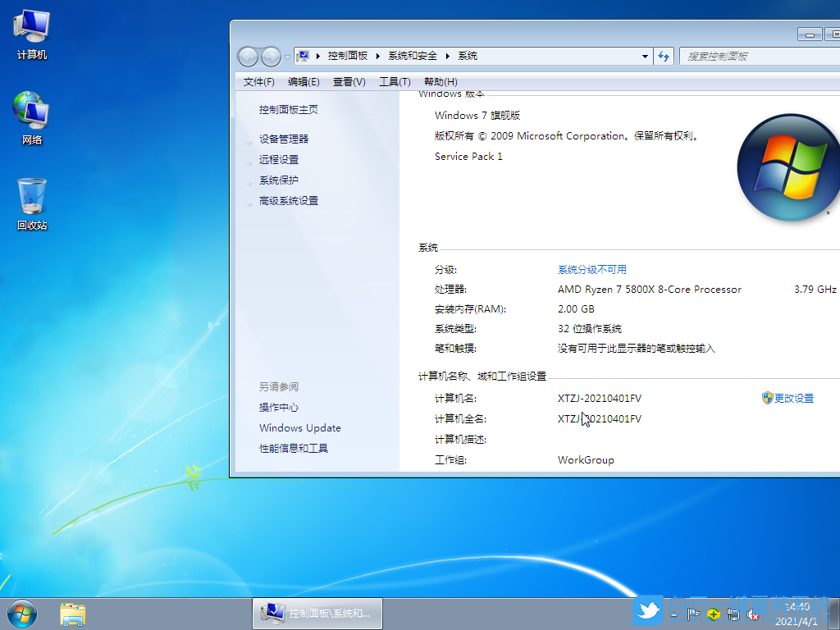The width and height of the screenshot is (840, 630).
Task: Open the network icon in system tray
Action: pyautogui.click(x=733, y=614)
